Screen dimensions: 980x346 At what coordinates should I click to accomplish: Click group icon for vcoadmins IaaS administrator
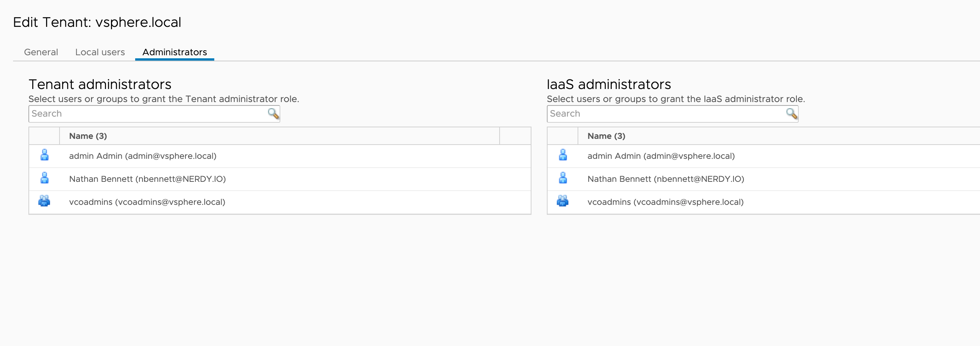coord(563,201)
